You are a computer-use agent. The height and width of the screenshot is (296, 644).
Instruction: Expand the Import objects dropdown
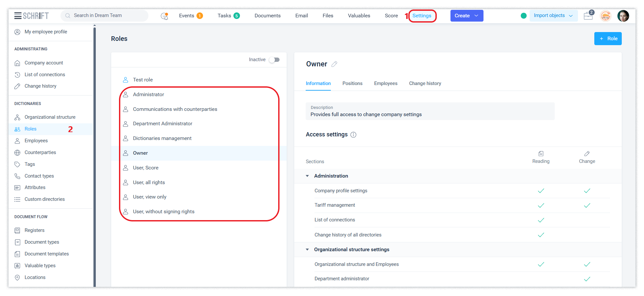[553, 16]
